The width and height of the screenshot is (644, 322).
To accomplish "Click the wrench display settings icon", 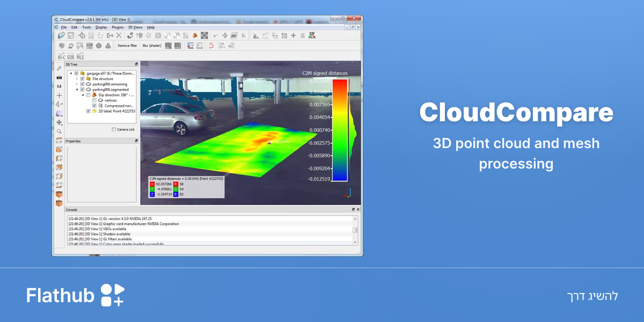I will point(58,68).
